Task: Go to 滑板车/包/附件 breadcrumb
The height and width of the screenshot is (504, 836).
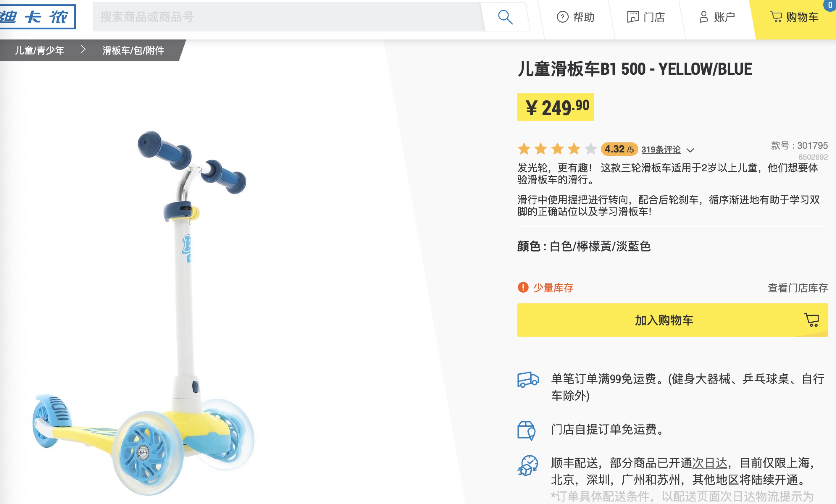Action: coord(133,51)
